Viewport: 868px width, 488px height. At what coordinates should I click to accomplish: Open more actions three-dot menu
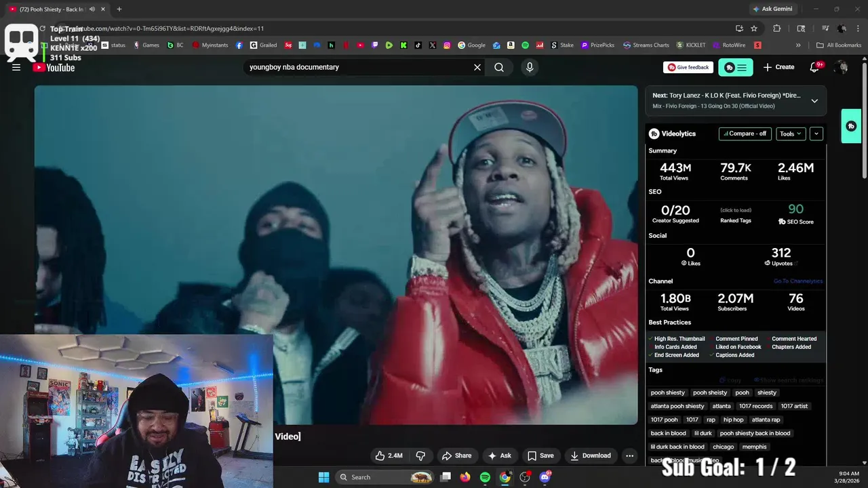click(629, 455)
